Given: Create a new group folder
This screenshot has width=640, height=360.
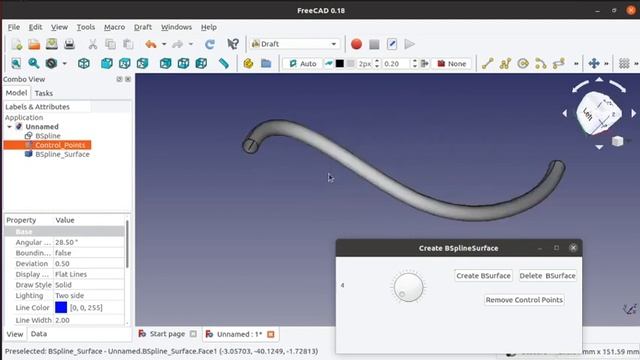Looking at the screenshot, I should (266, 63).
